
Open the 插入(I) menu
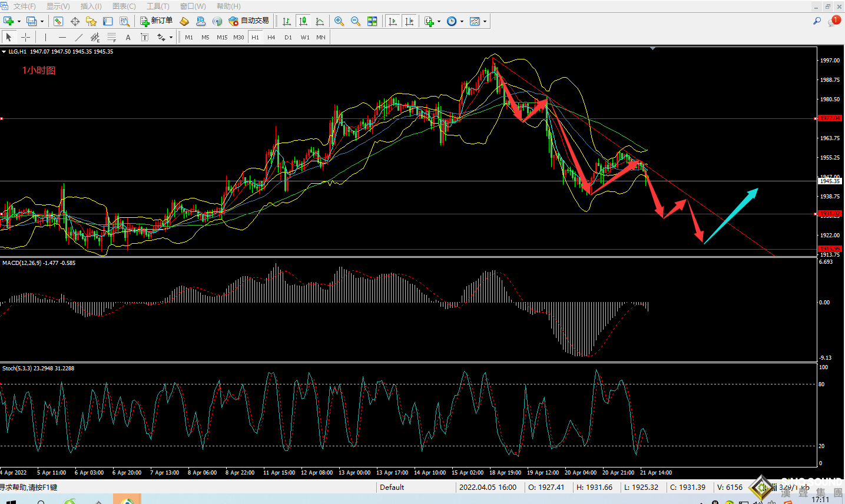(x=91, y=6)
